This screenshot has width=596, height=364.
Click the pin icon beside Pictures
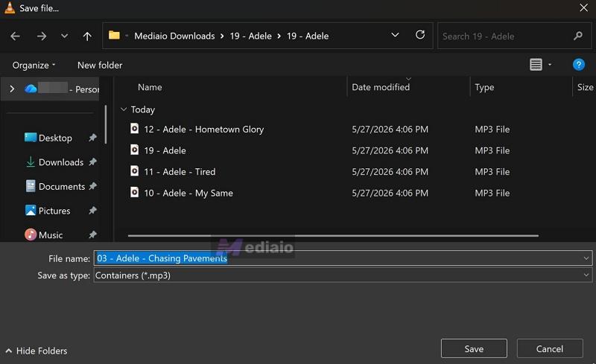tap(92, 211)
